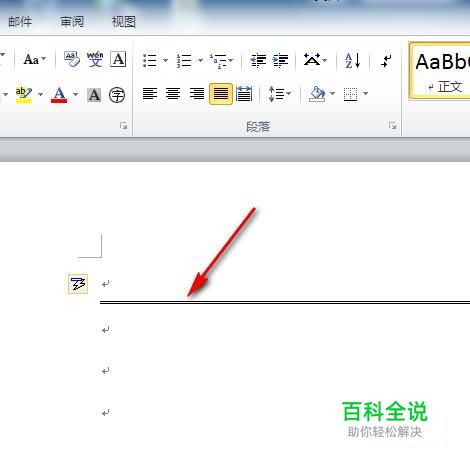
Task: Open the Shading dropdown arrow
Action: tap(332, 94)
